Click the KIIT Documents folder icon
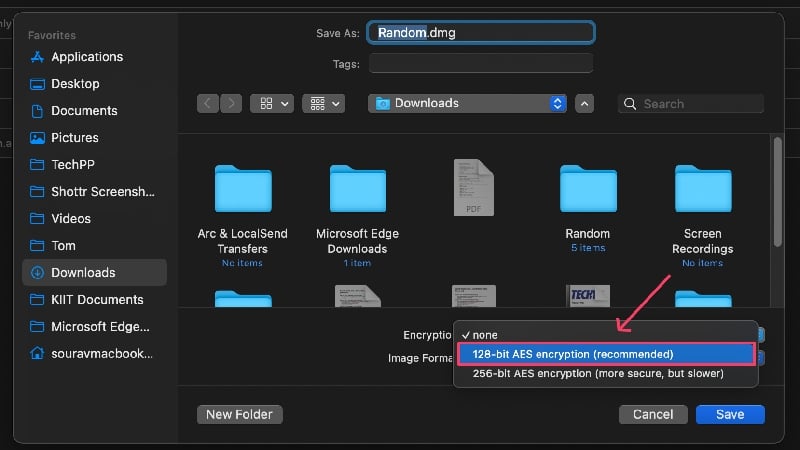Image resolution: width=800 pixels, height=450 pixels. [37, 299]
